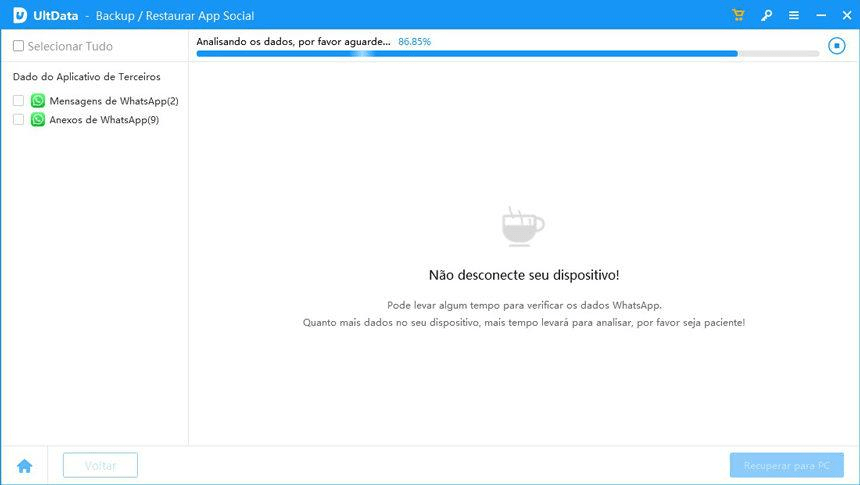Viewport: 860px width, 485px height.
Task: Stop the data analysis scan
Action: pos(836,46)
